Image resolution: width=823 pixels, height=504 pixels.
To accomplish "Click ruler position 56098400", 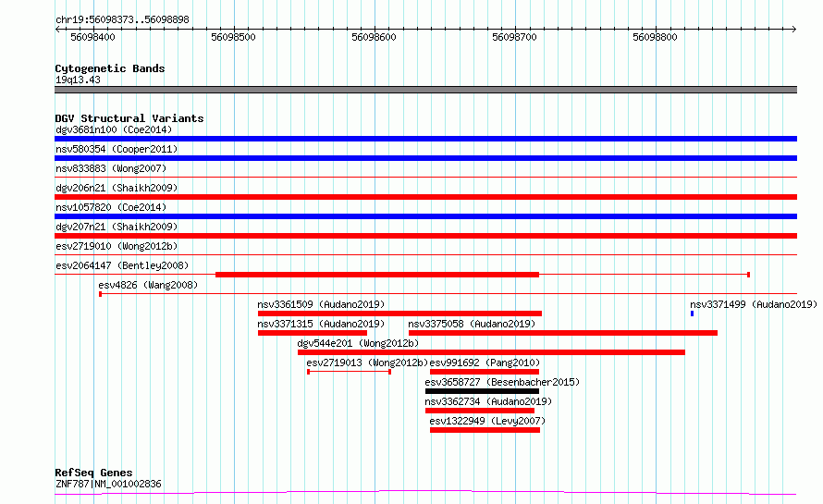I will tap(92, 37).
